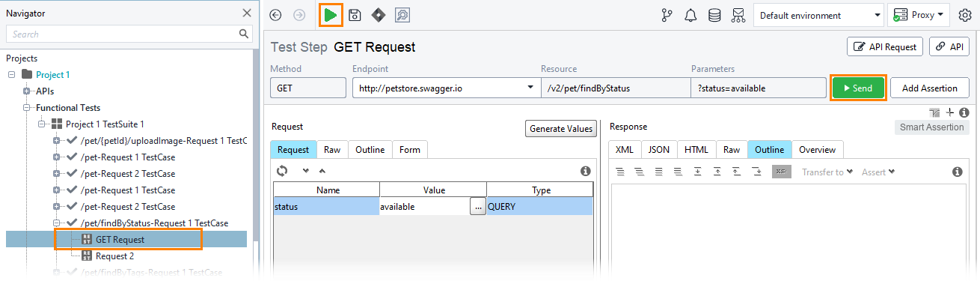Click the Smart Assertion button
The image size is (980, 281).
click(x=932, y=127)
